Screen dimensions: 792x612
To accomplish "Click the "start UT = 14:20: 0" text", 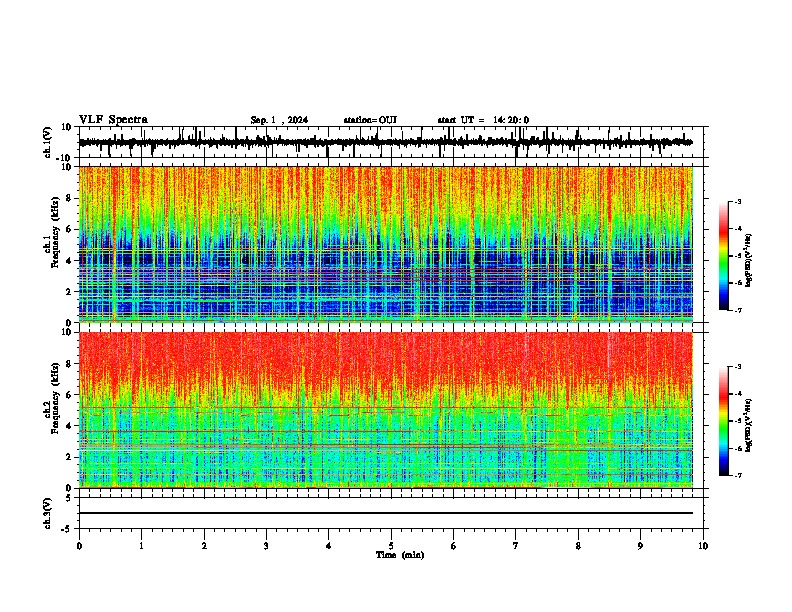I will [x=483, y=120].
